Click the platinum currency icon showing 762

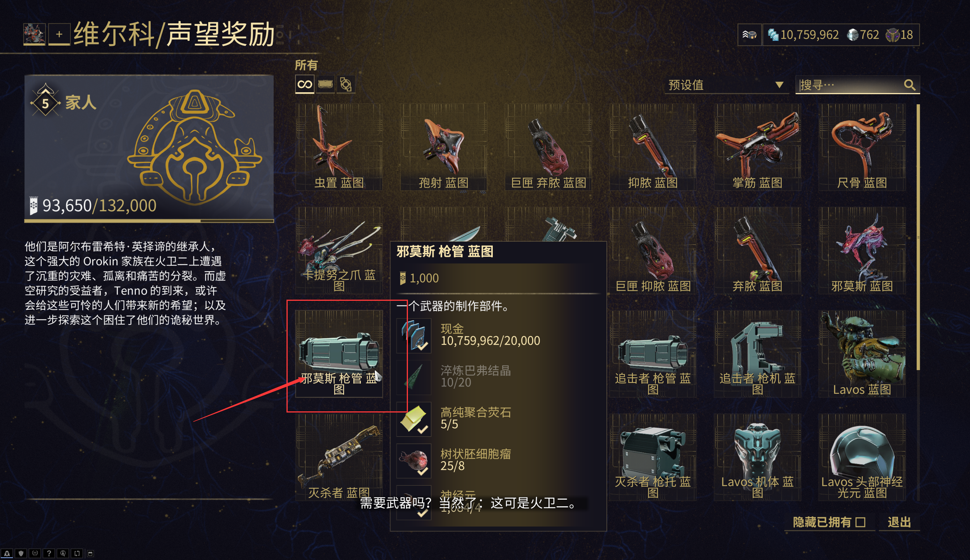(852, 35)
